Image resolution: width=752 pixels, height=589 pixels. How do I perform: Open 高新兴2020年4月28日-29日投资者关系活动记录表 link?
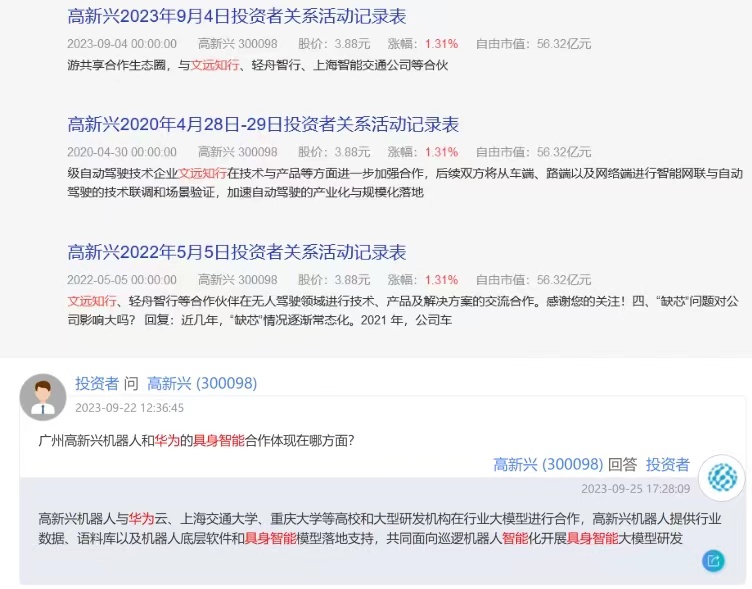[263, 125]
